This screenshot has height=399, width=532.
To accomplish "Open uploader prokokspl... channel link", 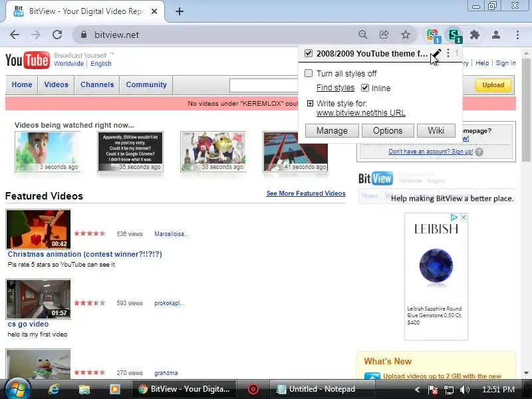I will click(x=170, y=303).
